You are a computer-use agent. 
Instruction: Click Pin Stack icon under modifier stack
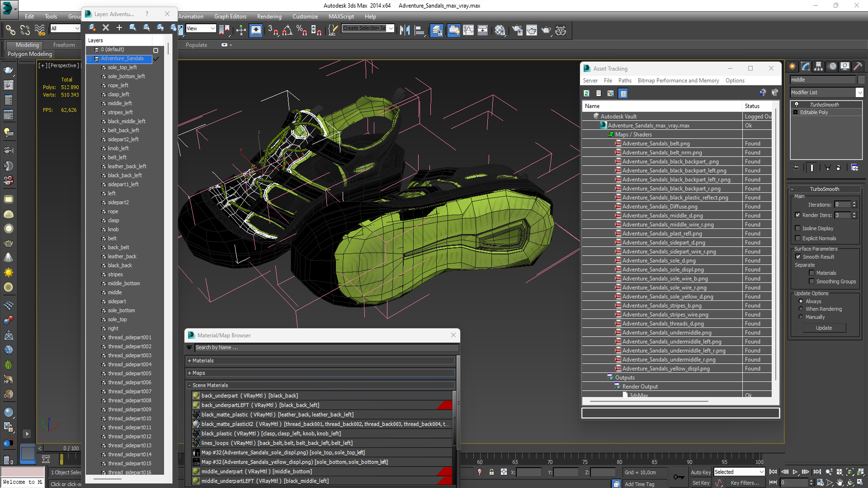(x=796, y=167)
